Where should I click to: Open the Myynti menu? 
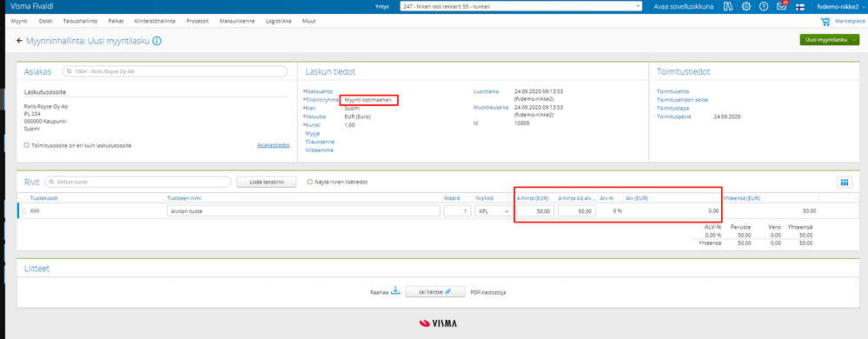coord(19,21)
